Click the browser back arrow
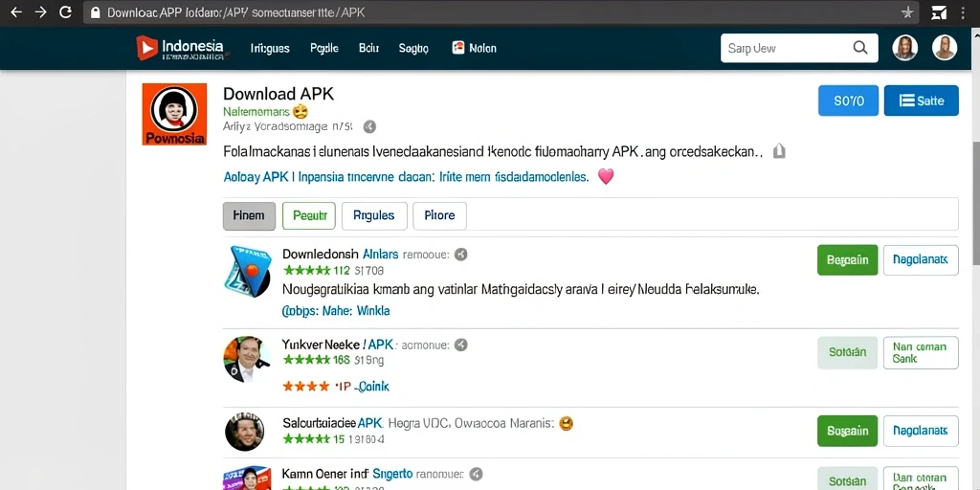This screenshot has height=490, width=980. tap(15, 11)
